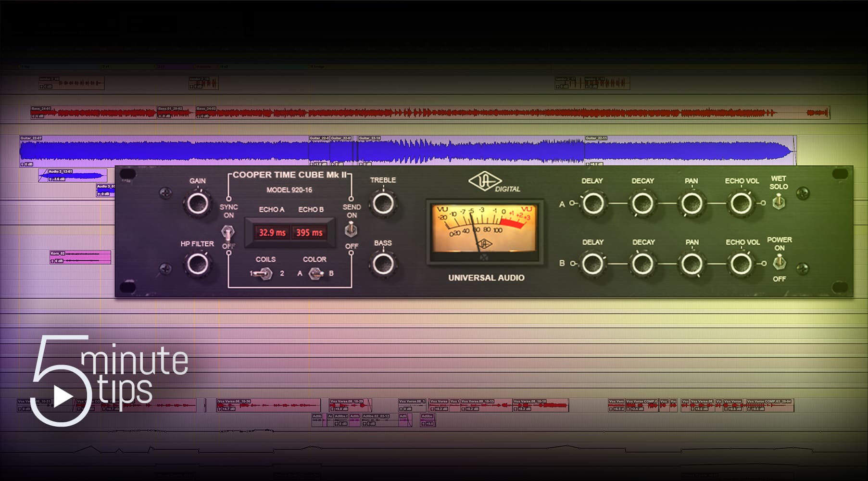The height and width of the screenshot is (481, 868).
Task: Click the BASS knob
Action: (x=383, y=264)
